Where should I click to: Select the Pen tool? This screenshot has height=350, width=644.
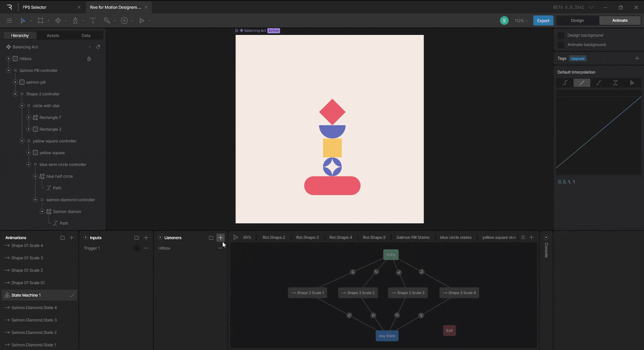[x=75, y=20]
